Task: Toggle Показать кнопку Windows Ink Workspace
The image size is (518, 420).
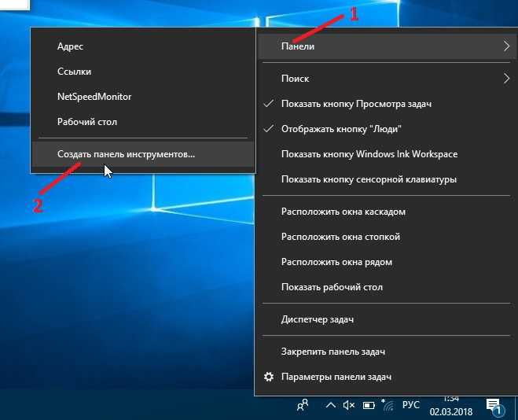Action: tap(386, 154)
